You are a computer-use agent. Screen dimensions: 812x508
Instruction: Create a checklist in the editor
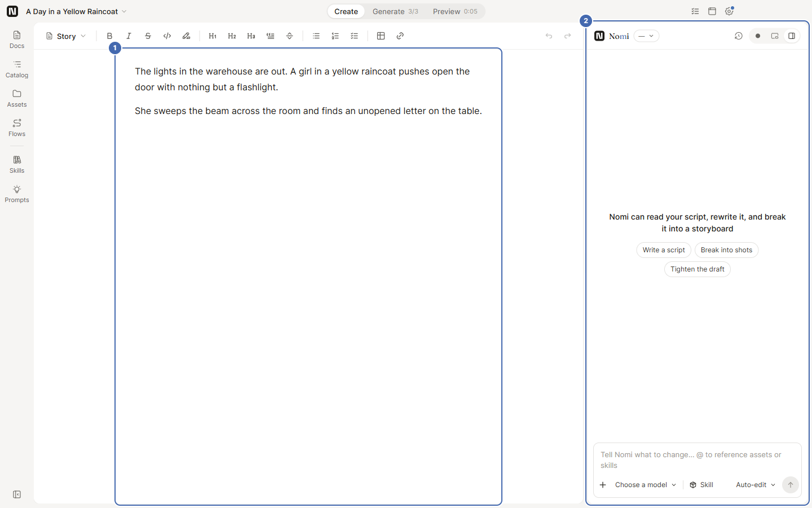point(354,36)
